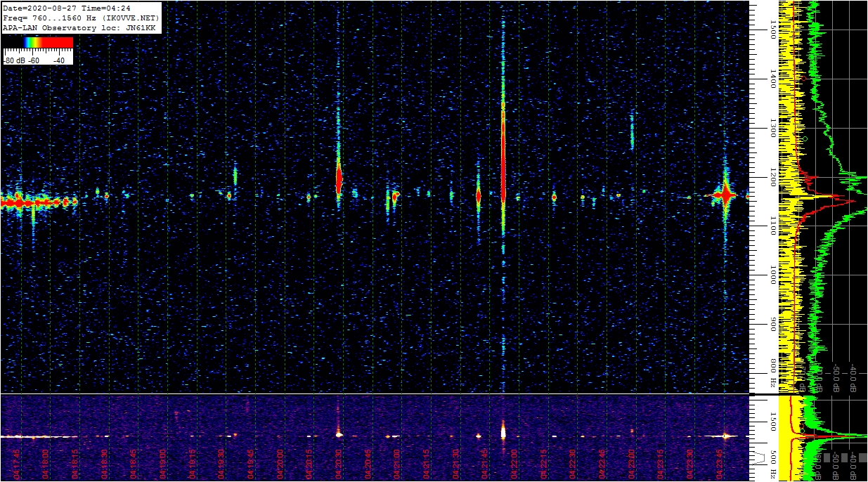
Task: Click the white peak in the lower waterfall at 04:22:00
Action: click(x=503, y=430)
